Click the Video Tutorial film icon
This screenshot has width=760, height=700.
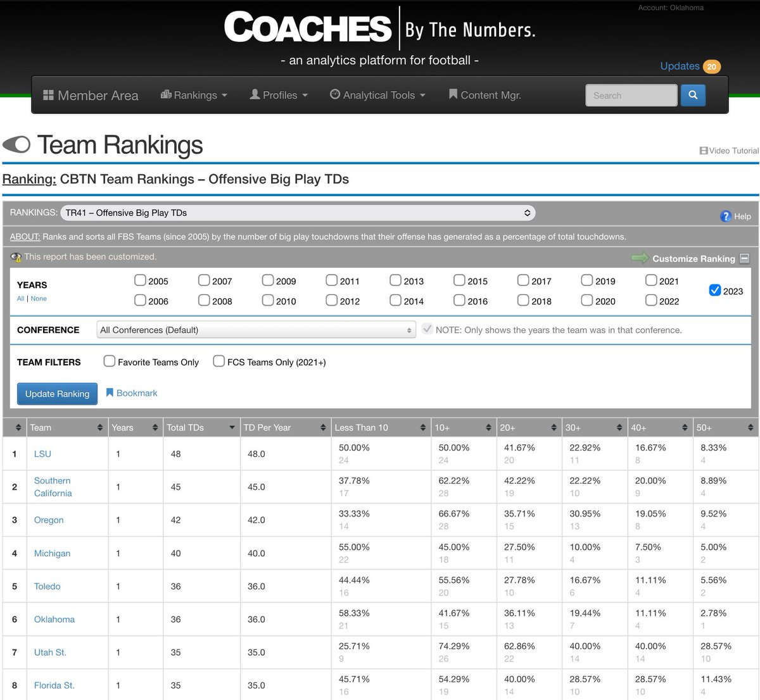point(703,151)
